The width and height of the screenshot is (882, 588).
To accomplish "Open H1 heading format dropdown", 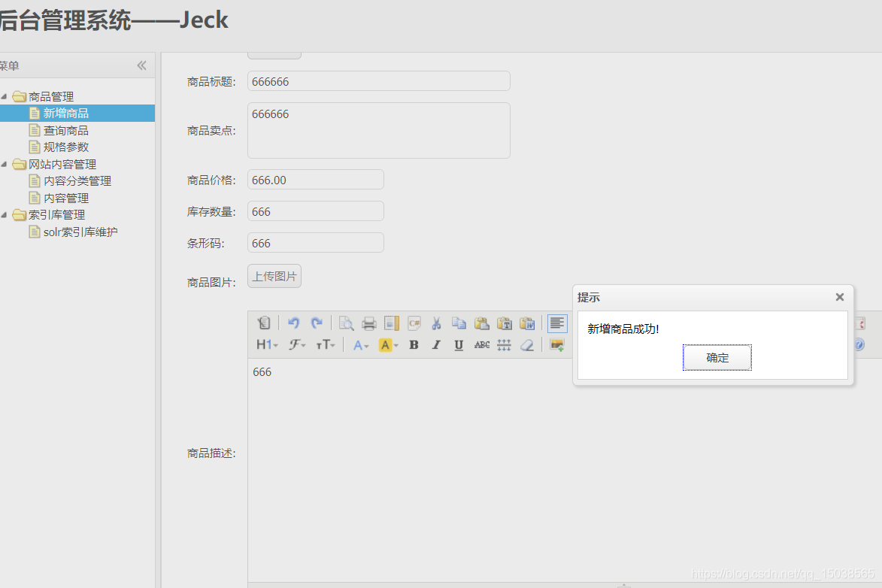I will point(267,345).
